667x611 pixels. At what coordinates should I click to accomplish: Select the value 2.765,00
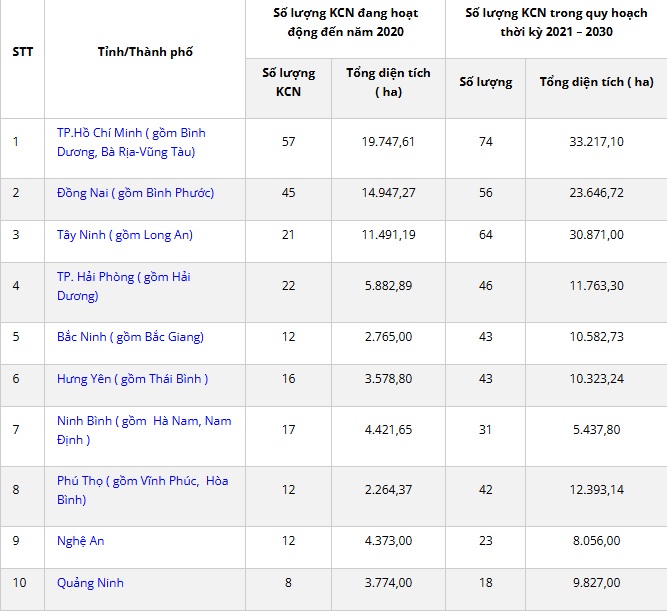coord(388,337)
